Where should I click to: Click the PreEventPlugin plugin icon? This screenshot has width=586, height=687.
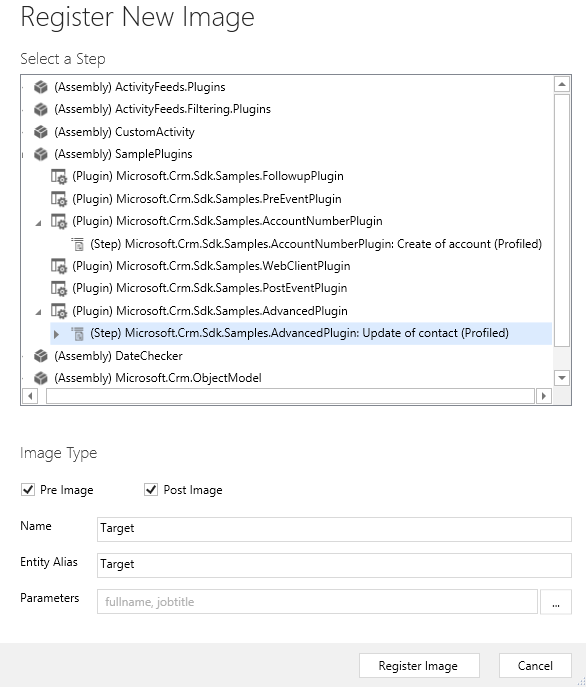tap(58, 199)
